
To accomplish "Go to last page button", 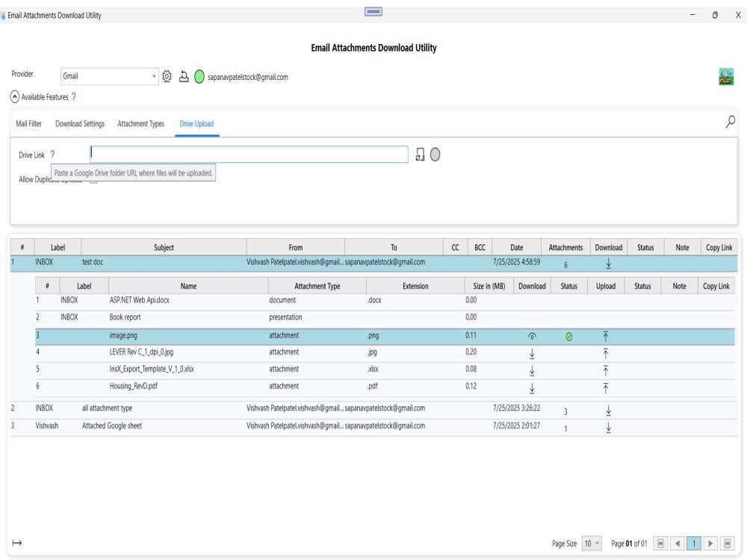I will [x=728, y=544].
